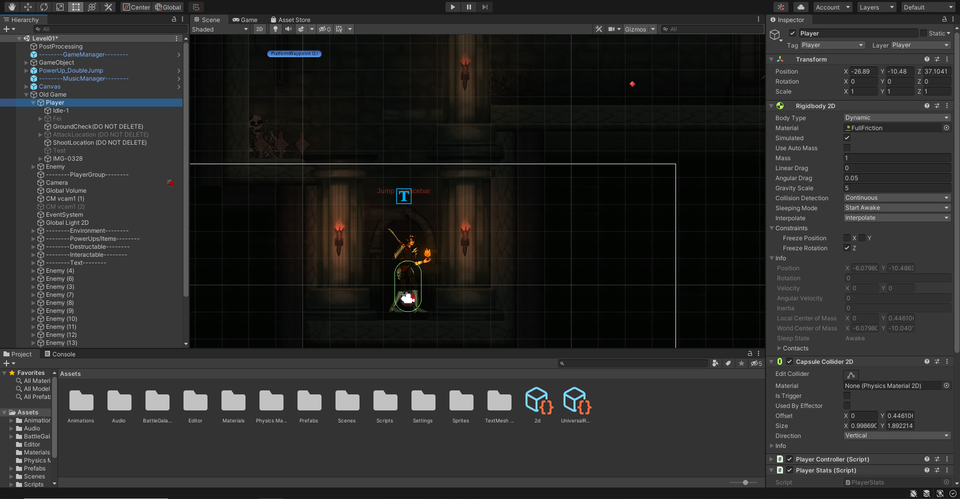Image resolution: width=960 pixels, height=499 pixels.
Task: Select the Transform tool
Action: pyautogui.click(x=92, y=7)
